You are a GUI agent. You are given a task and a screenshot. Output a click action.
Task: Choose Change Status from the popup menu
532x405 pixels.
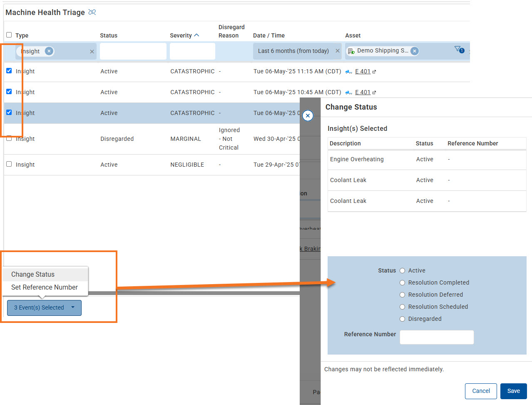tap(45, 274)
